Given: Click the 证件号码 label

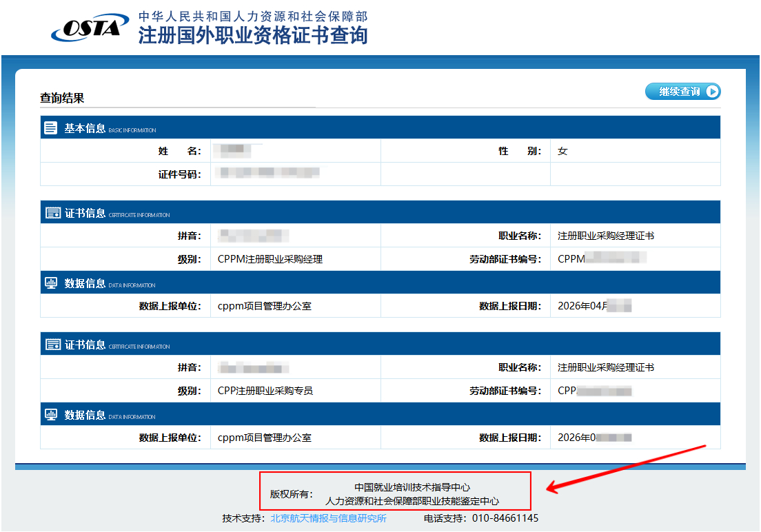Looking at the screenshot, I should point(180,174).
